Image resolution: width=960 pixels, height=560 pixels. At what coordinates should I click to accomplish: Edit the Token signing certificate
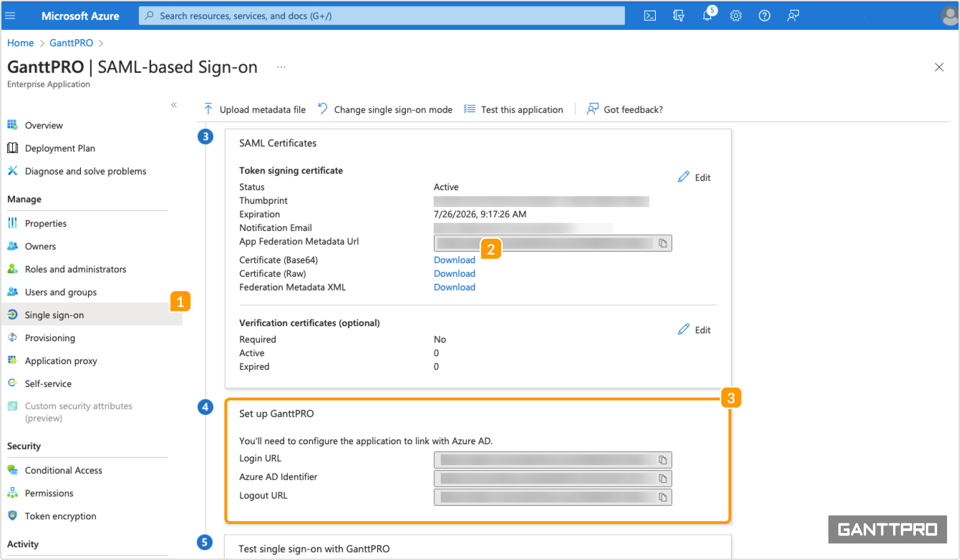coord(694,177)
